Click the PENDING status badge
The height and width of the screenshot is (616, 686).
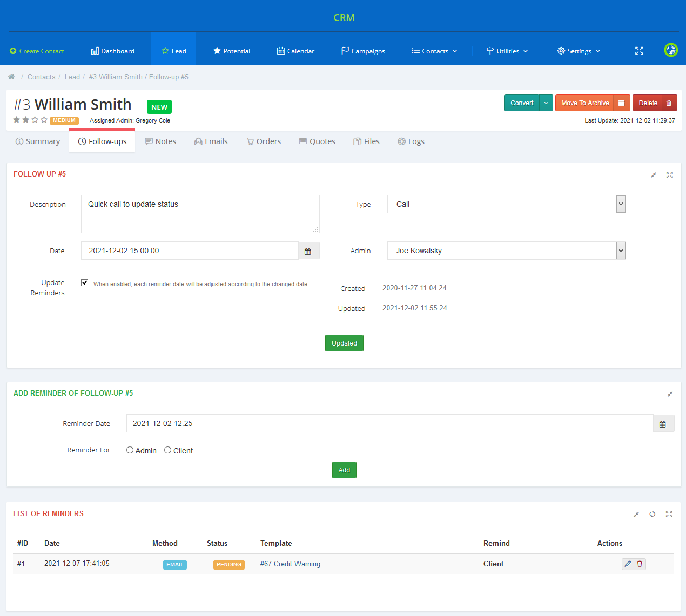[x=229, y=565]
